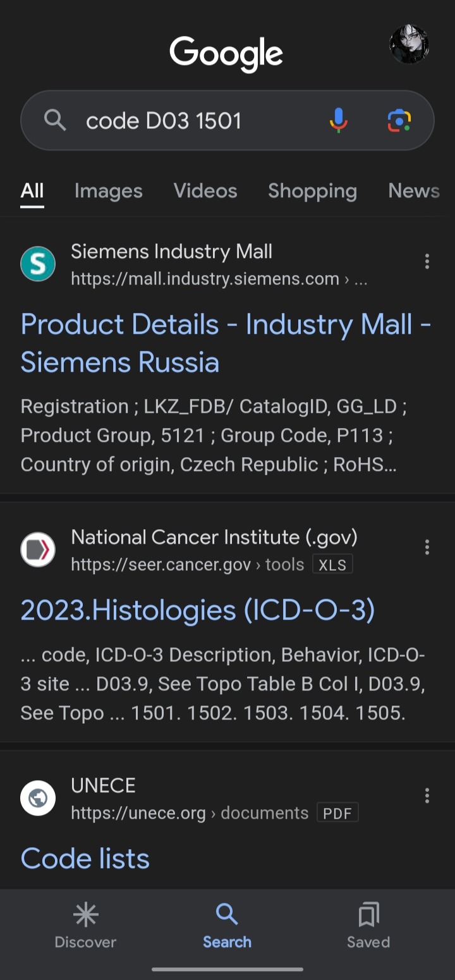Screen dimensions: 455x980
Task: Tap the microphone voice search icon
Action: pyautogui.click(x=339, y=120)
